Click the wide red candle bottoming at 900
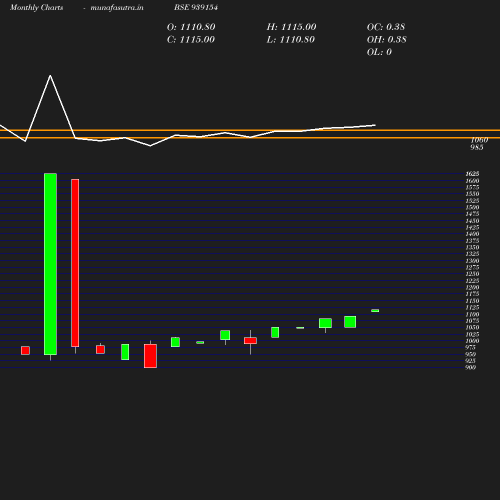 [x=150, y=356]
